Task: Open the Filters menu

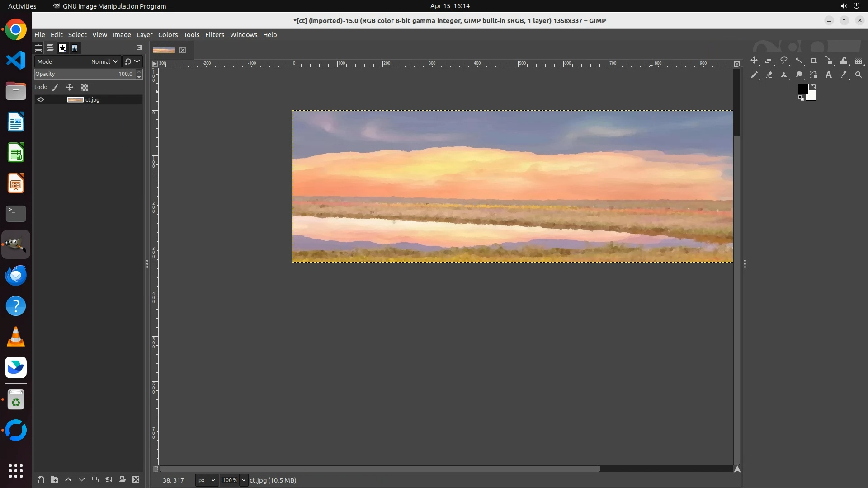Action: 214,35
